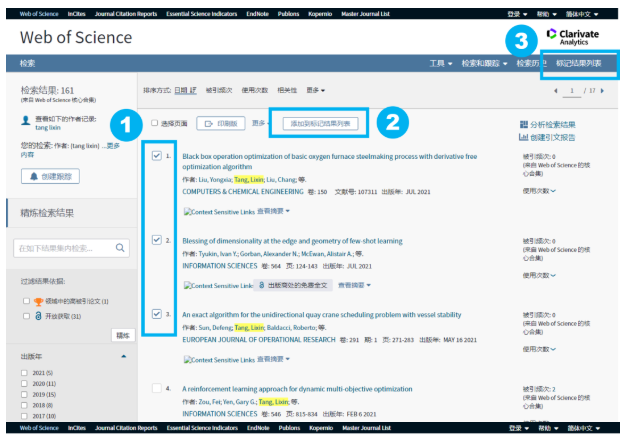The height and width of the screenshot is (439, 629).
Task: Enable the select page checkbox
Action: tap(154, 123)
